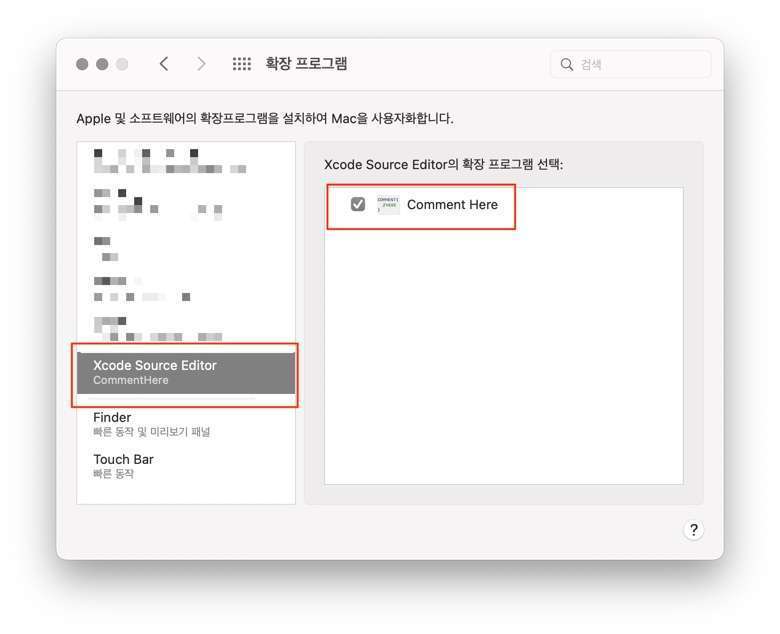780x634 pixels.
Task: Select Xcode Source Editor in sidebar
Action: coord(186,372)
